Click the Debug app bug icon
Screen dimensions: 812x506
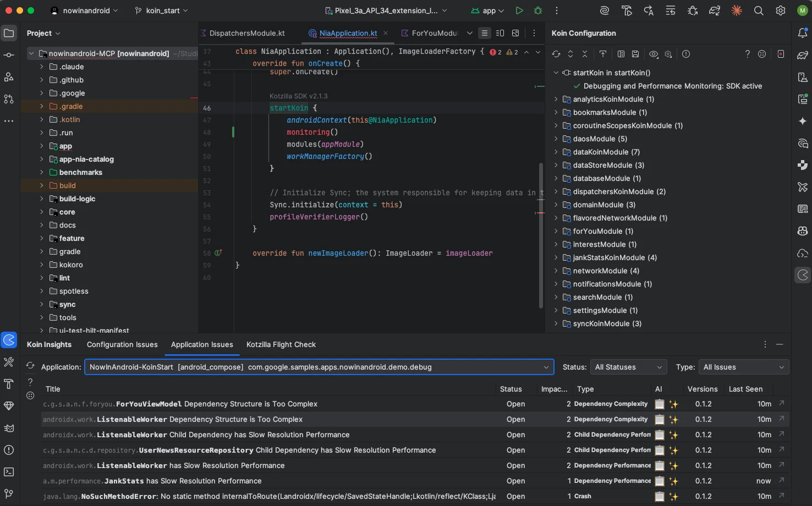coord(538,10)
